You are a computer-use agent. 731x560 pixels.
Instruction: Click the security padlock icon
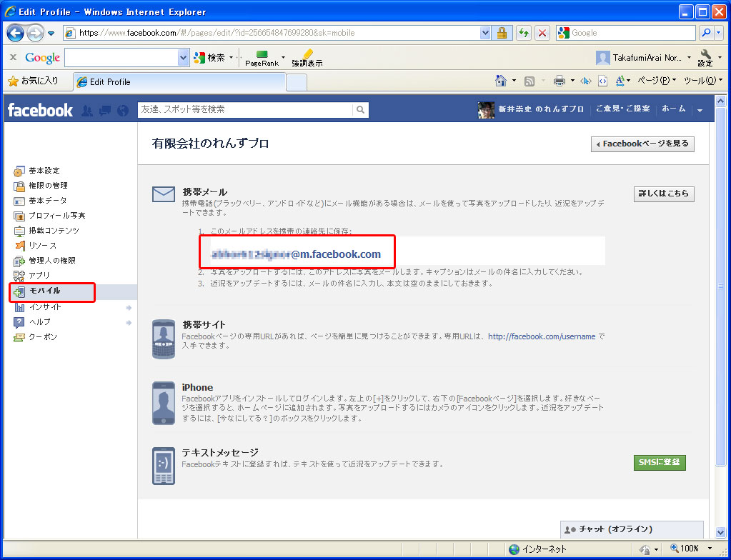(502, 33)
